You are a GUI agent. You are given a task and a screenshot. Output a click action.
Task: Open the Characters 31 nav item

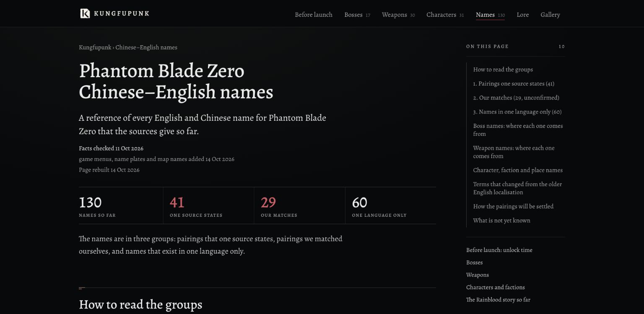[x=445, y=15]
